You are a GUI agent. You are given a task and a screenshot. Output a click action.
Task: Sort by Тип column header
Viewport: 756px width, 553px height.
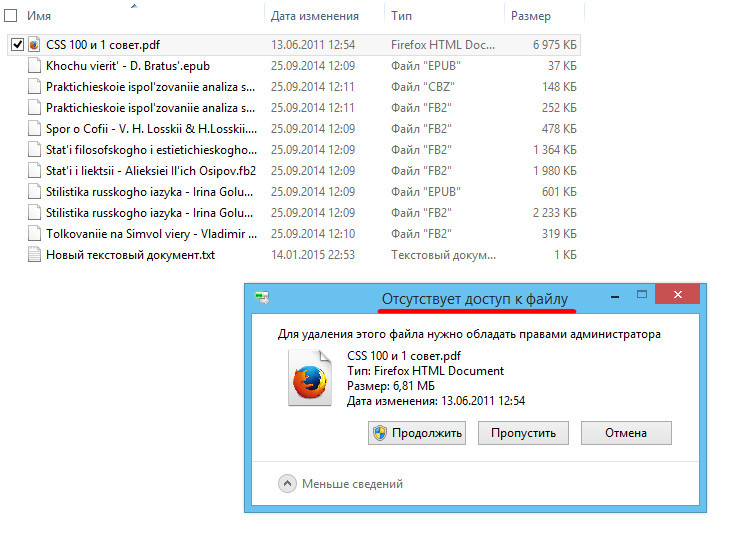click(401, 16)
